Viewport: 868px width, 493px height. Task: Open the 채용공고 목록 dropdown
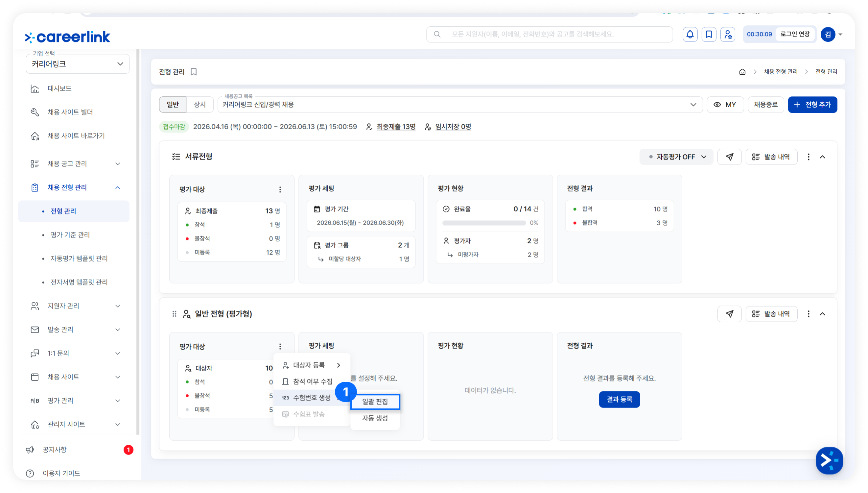click(460, 105)
